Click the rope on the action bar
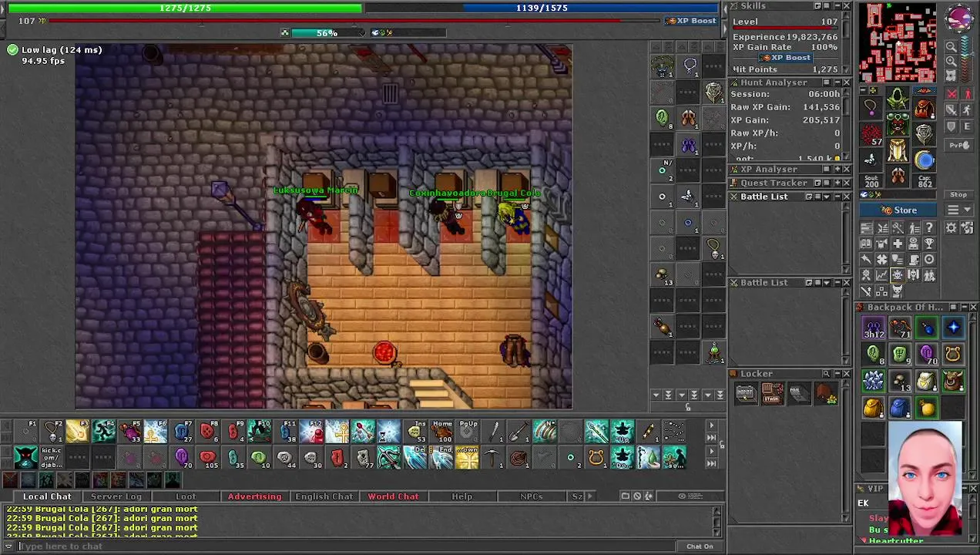Viewport: 980px width, 555px height. pyautogui.click(x=519, y=457)
